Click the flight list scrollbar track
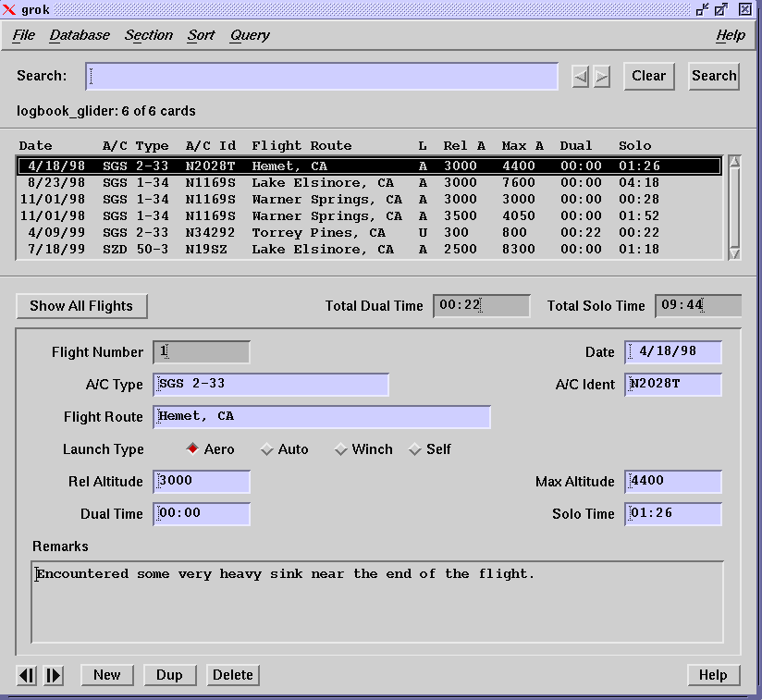Viewport: 762px width, 700px height. [735, 208]
